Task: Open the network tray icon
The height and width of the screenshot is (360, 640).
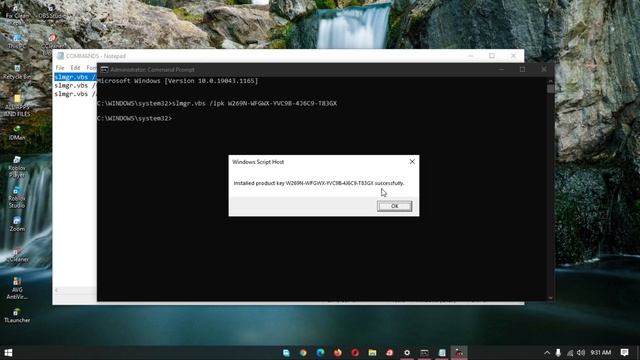Action: pyautogui.click(x=570, y=353)
